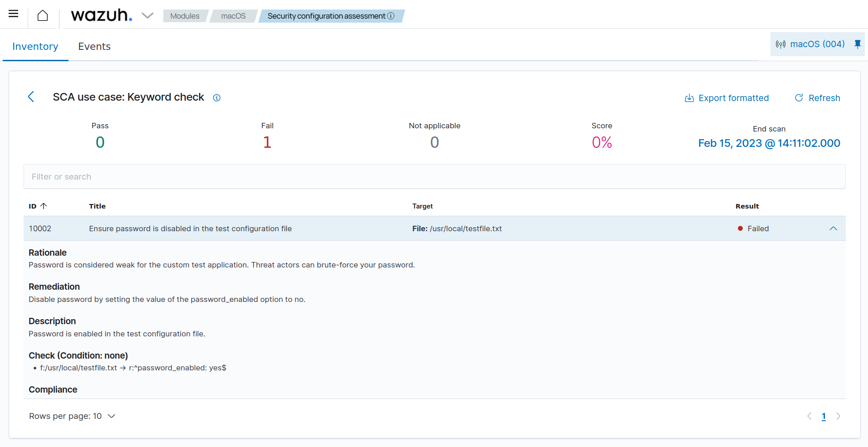The width and height of the screenshot is (868, 447).
Task: Click the check rule password_enabled line
Action: (133, 368)
